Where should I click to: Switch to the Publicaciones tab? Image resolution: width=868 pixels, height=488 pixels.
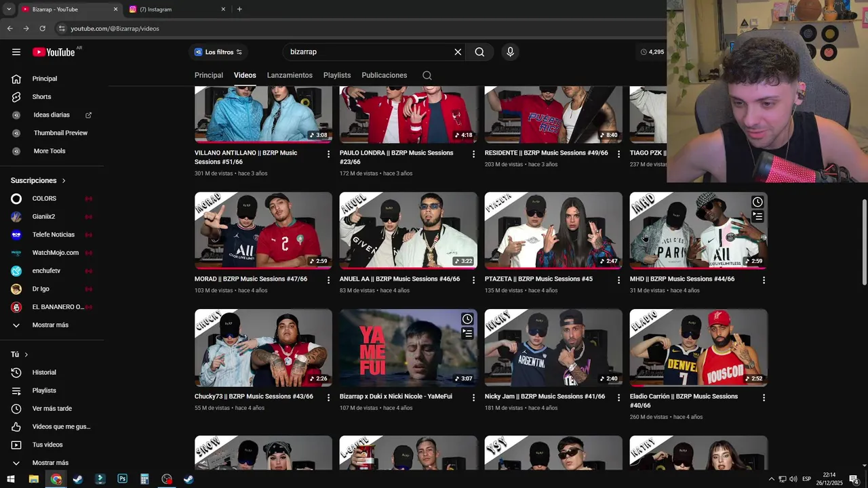pyautogui.click(x=384, y=75)
